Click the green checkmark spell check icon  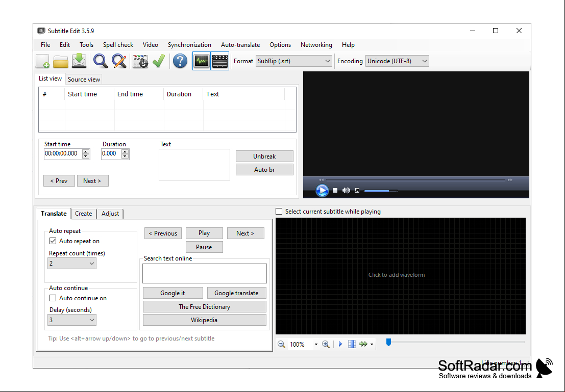coord(159,61)
